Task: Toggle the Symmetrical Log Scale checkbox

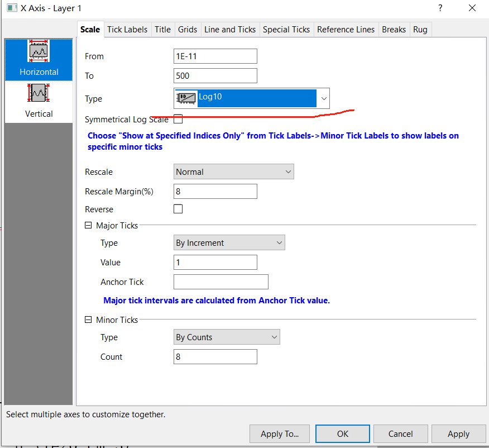Action: point(178,119)
